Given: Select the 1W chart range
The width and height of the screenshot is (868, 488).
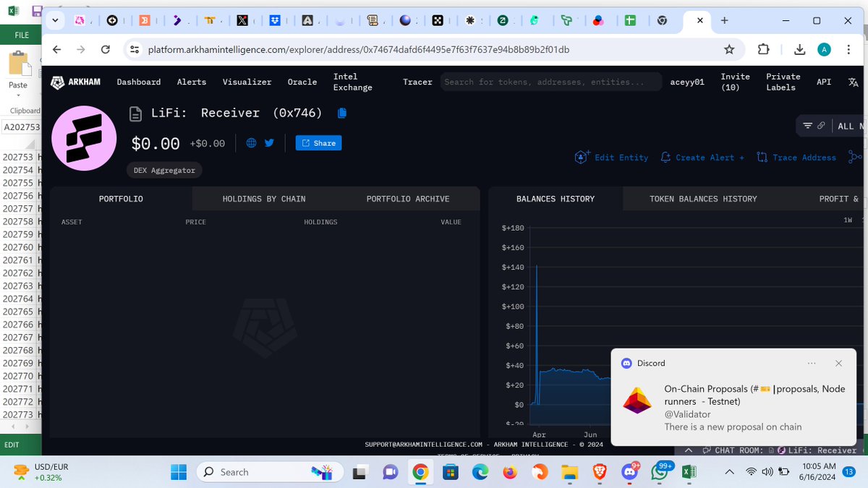Looking at the screenshot, I should (x=848, y=220).
